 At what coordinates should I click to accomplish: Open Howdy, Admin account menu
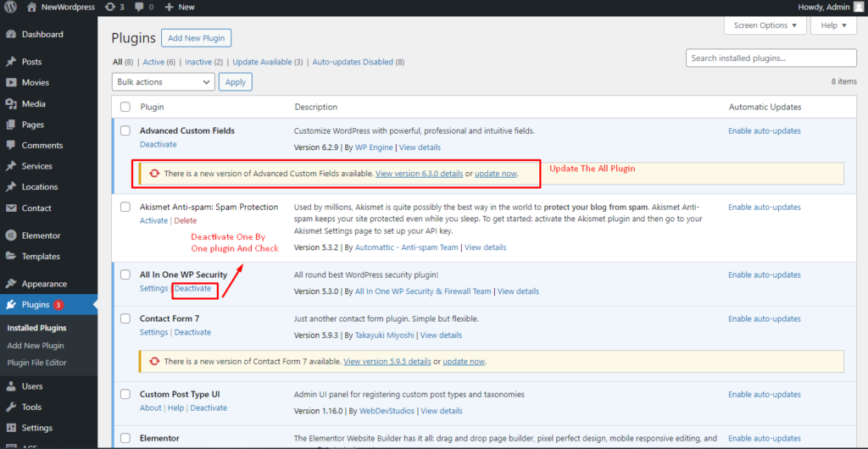(830, 7)
